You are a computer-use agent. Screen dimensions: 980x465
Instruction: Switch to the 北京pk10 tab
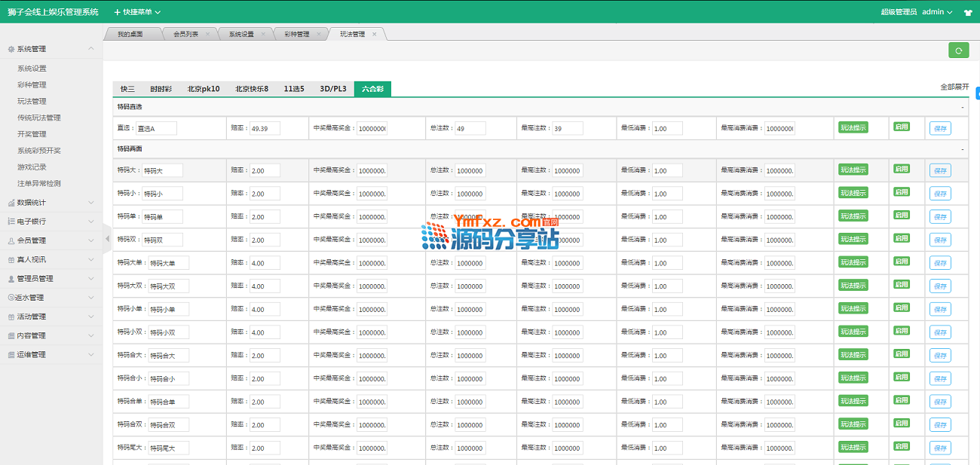click(204, 89)
